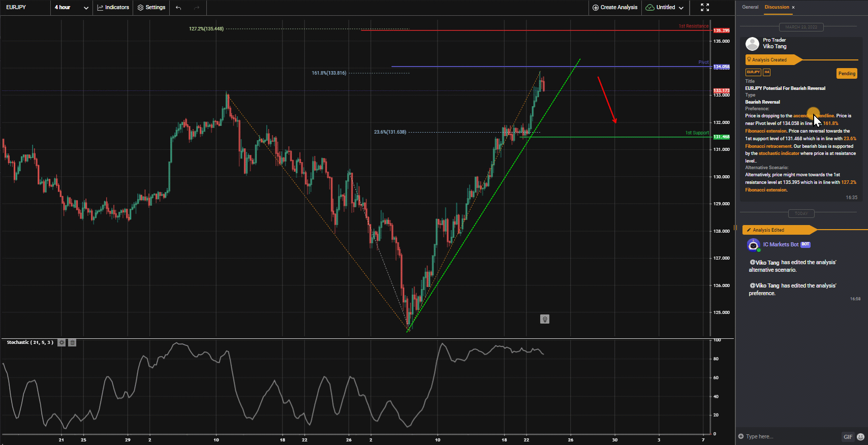Open the emoji picker
Image resolution: width=868 pixels, height=445 pixels.
860,437
